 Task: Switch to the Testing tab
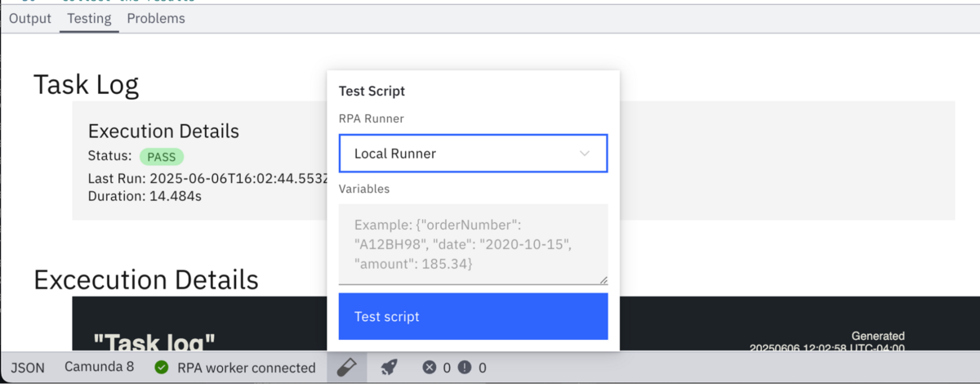90,18
